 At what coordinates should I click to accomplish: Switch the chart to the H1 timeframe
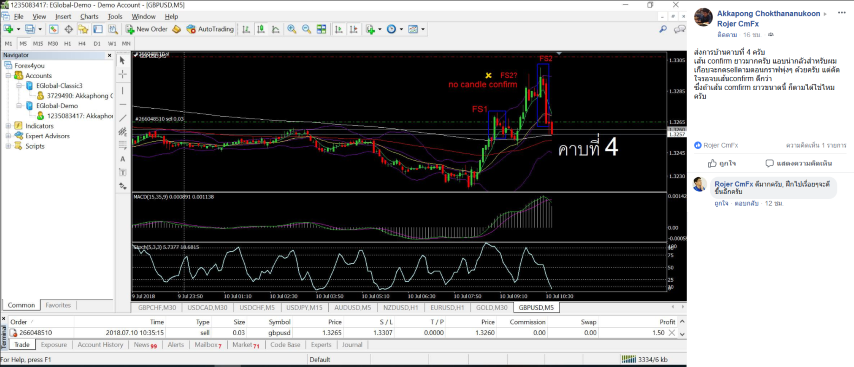(x=67, y=43)
